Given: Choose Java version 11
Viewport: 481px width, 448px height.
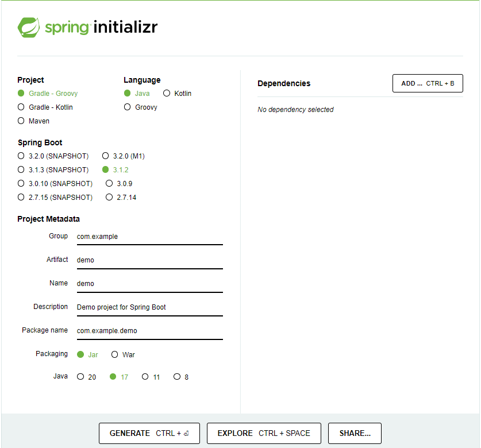Looking at the screenshot, I should tap(151, 377).
